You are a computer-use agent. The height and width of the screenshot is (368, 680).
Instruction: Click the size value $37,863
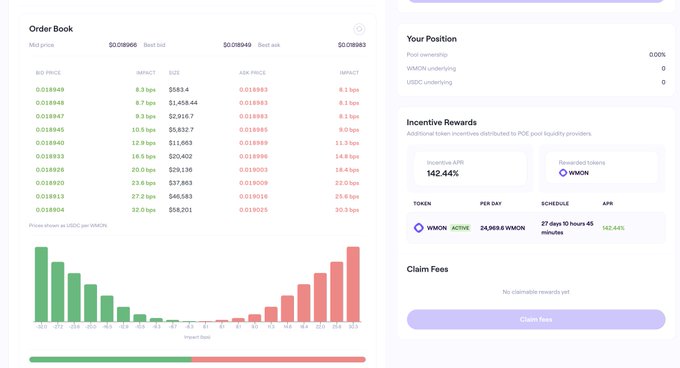click(x=180, y=183)
